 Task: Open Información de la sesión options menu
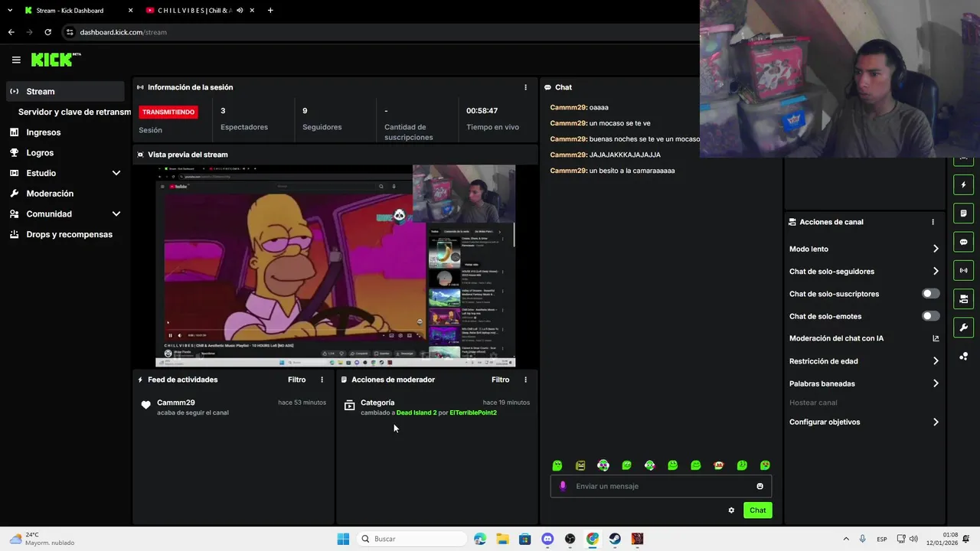tap(525, 87)
